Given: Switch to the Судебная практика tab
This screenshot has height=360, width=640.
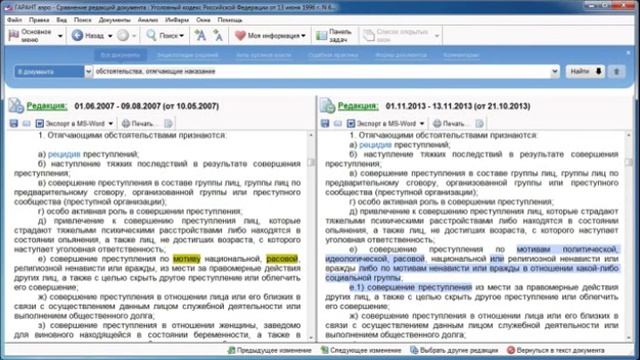Looking at the screenshot, I should [333, 55].
